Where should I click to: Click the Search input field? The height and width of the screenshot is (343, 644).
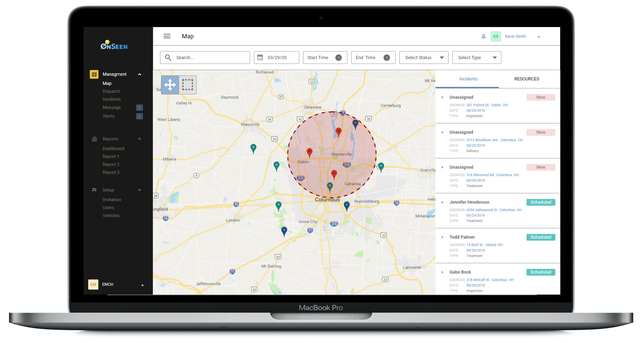tap(205, 58)
